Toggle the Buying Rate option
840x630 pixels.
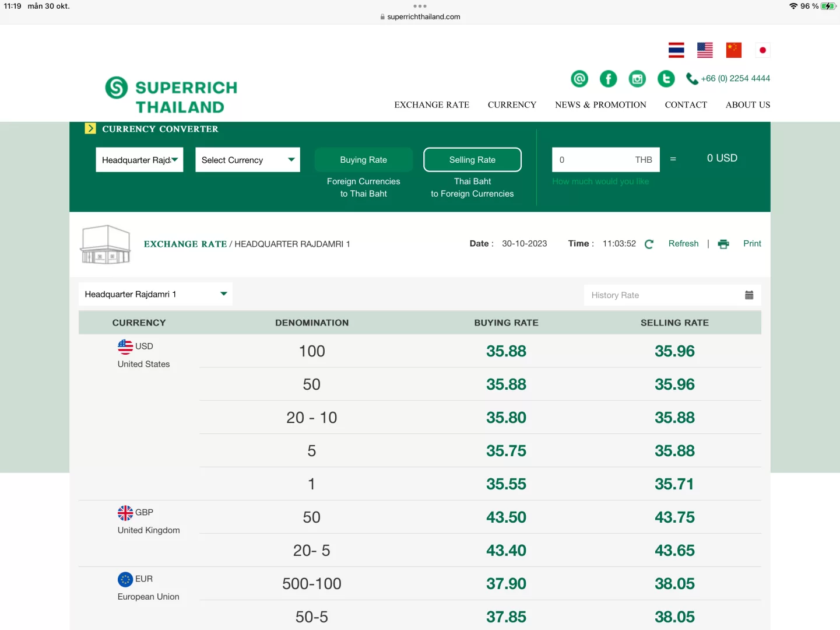[x=363, y=160]
